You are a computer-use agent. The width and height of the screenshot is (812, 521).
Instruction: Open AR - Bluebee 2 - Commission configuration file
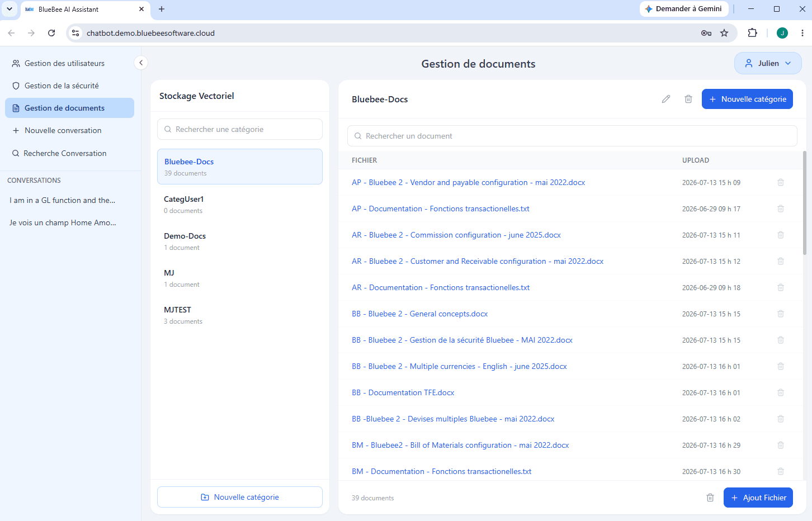click(x=456, y=235)
